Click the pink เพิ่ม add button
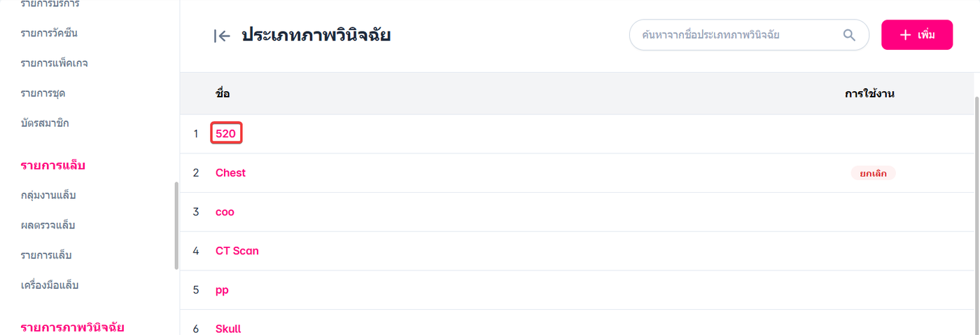 point(916,35)
